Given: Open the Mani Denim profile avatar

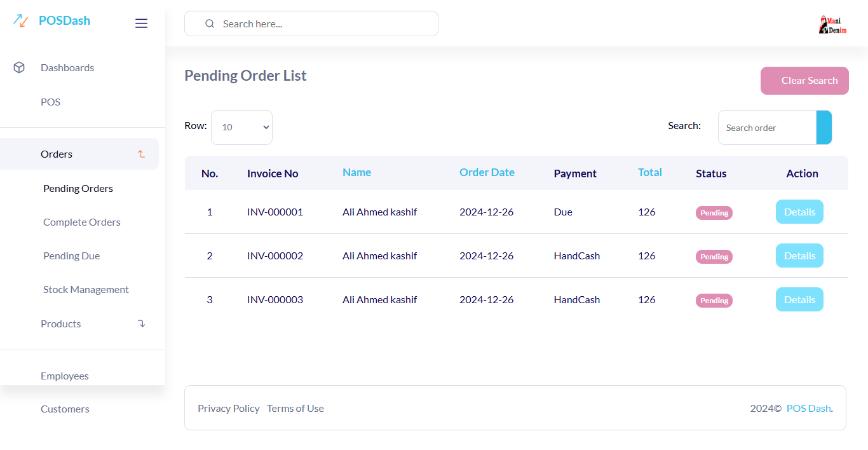Looking at the screenshot, I should [x=833, y=25].
